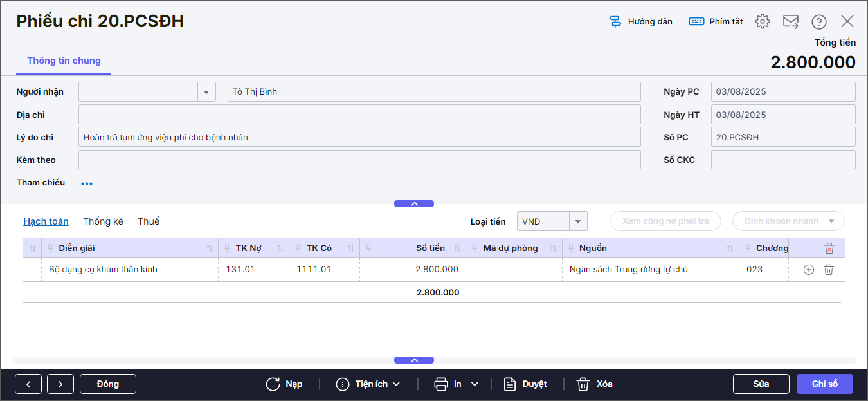Go to previous voucher arrow
Viewport: 868px width, 401px height.
[28, 384]
